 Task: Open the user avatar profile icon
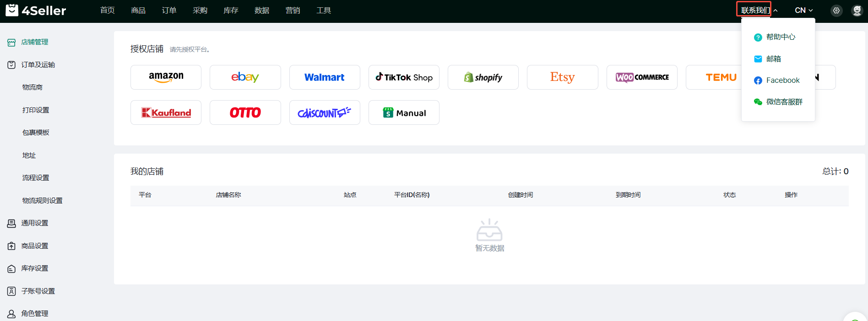point(857,11)
